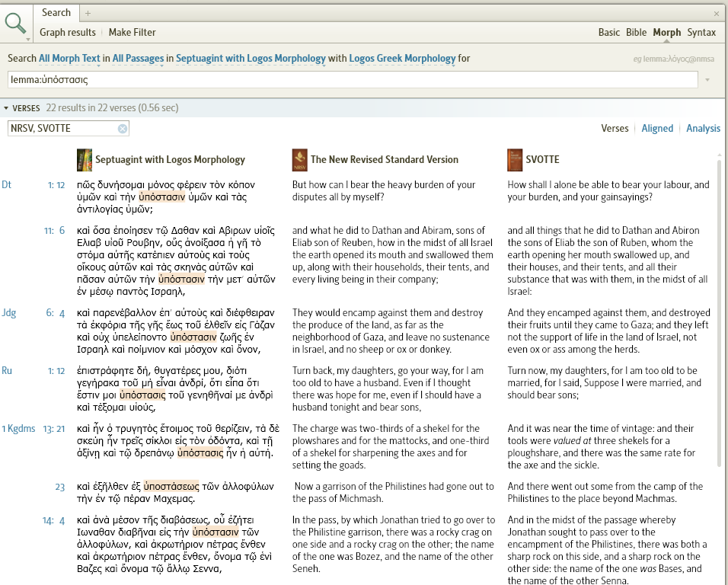Image resolution: width=728 pixels, height=585 pixels.
Task: Switch to Basic search type
Action: pos(608,33)
